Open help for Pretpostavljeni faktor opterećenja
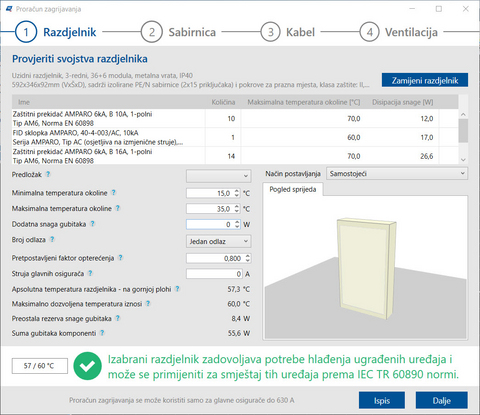480x415 pixels. (120, 258)
